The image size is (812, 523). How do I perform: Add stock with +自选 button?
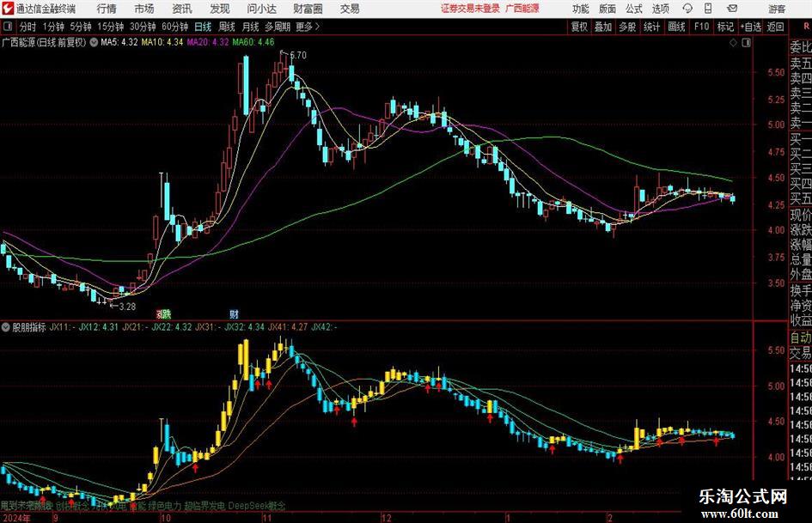tap(751, 27)
